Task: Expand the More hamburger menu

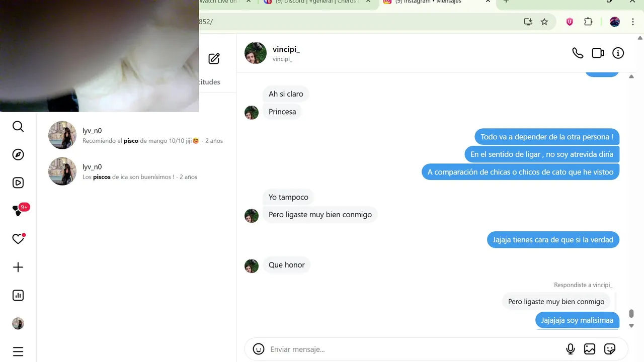Action: pyautogui.click(x=18, y=351)
